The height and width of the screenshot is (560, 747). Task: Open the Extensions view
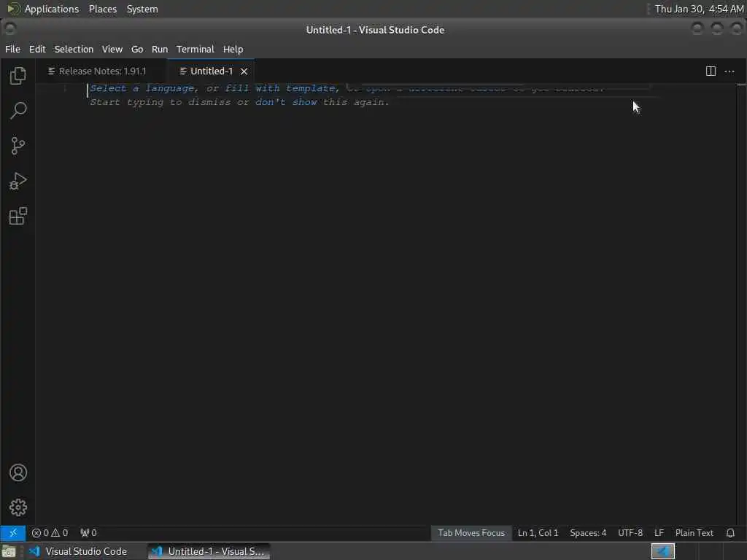[x=18, y=216]
